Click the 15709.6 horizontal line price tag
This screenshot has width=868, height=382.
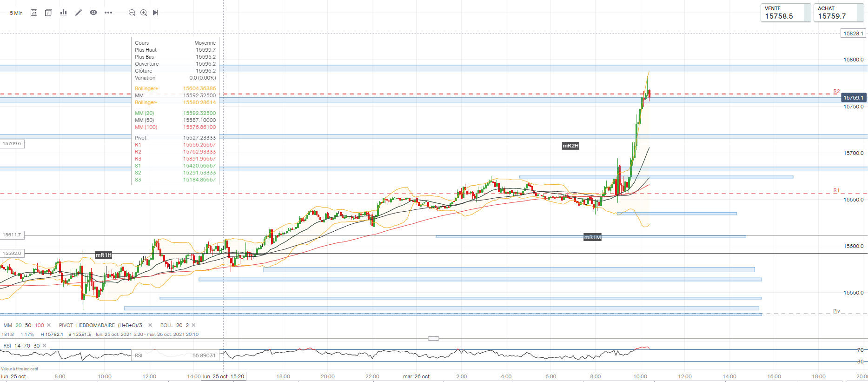[x=12, y=144]
